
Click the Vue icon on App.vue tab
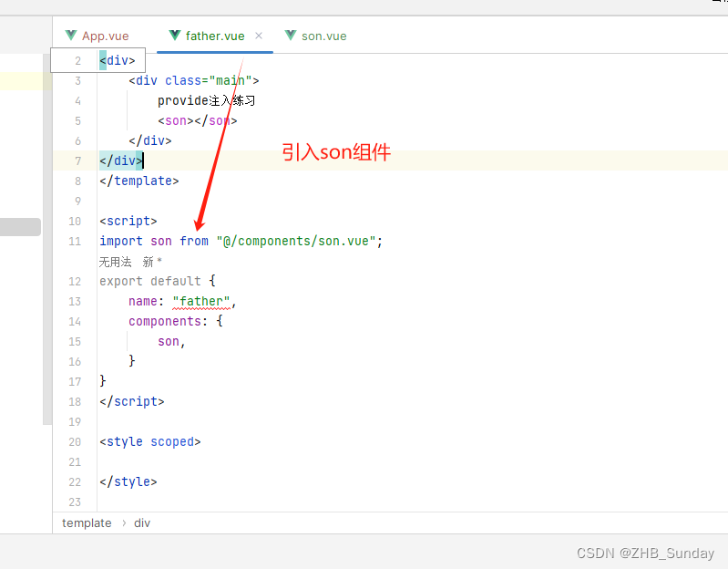pos(71,36)
